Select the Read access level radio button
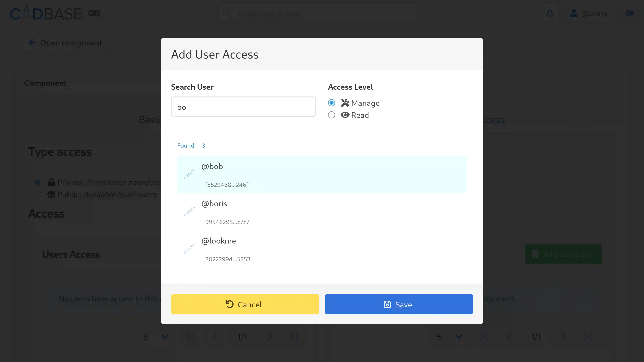Image resolution: width=644 pixels, height=362 pixels. point(332,115)
